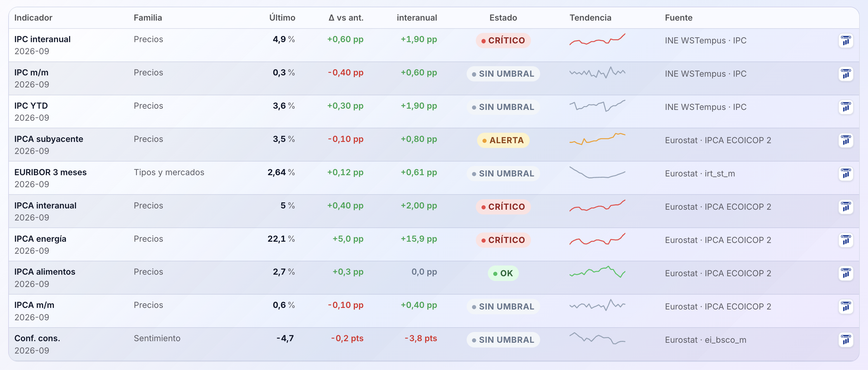Select the IPC YTD indicator name
Viewport: 868px width, 370px height.
pyautogui.click(x=31, y=106)
